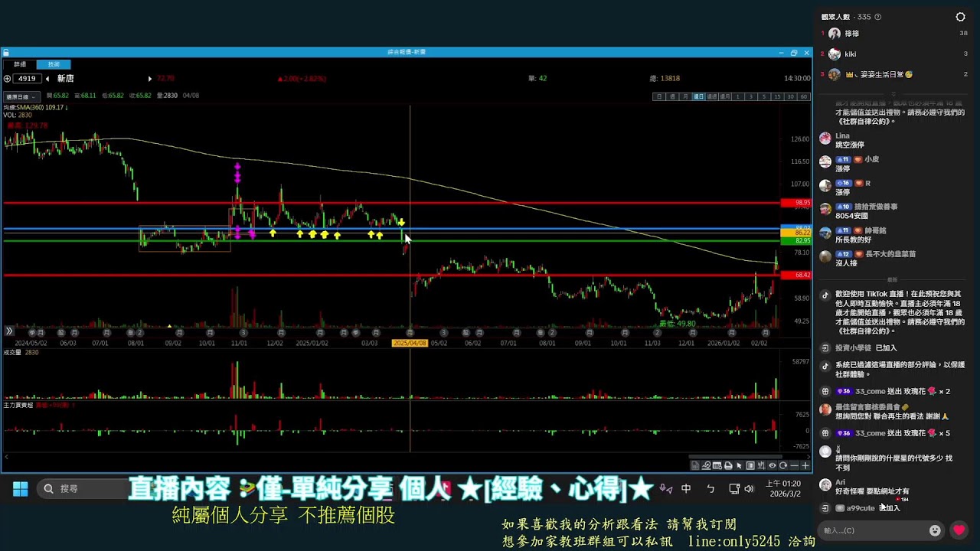The height and width of the screenshot is (551, 980).
Task: Click the red 68.42 price line label
Action: click(796, 275)
